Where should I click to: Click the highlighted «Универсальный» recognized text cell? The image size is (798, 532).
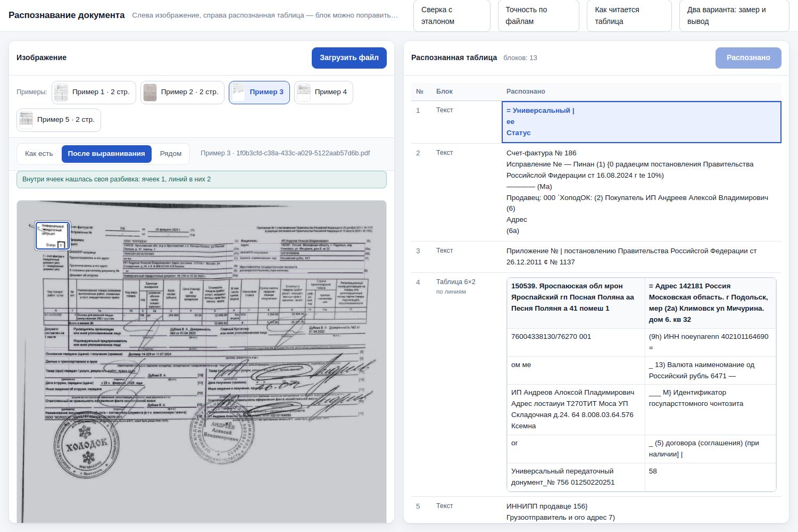[642, 122]
